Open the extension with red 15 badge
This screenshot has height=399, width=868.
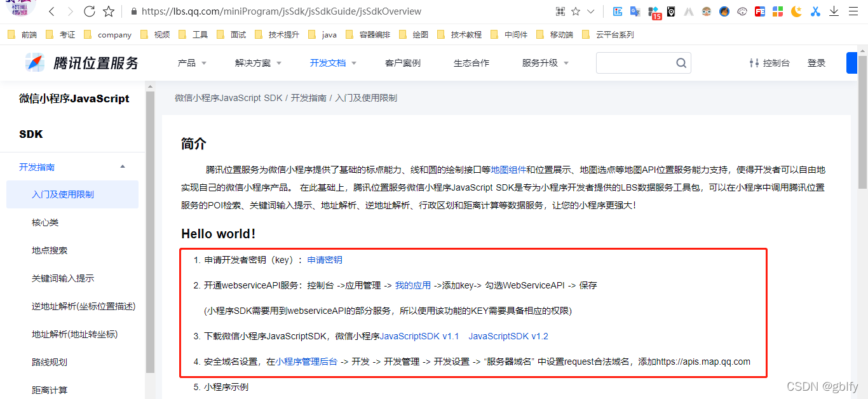click(x=654, y=12)
